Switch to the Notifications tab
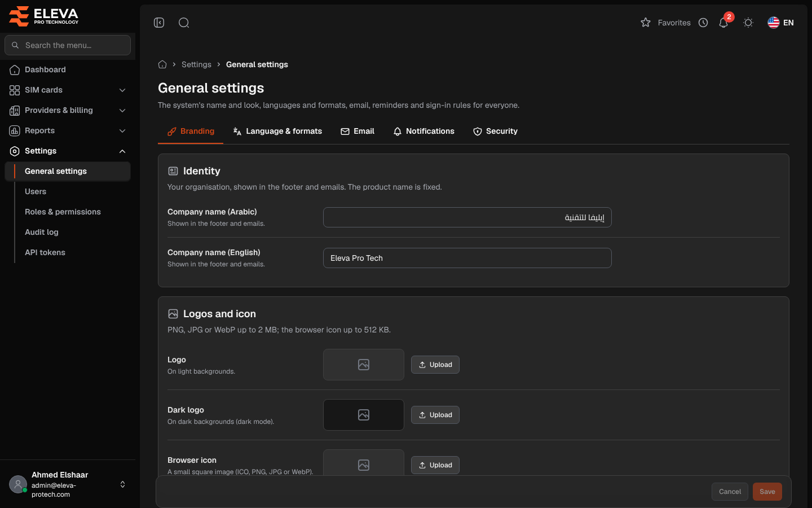Viewport: 812px width, 508px height. (423, 131)
